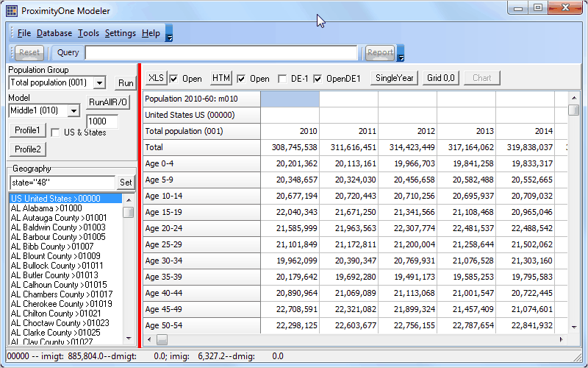Click the Chart button

click(x=482, y=78)
